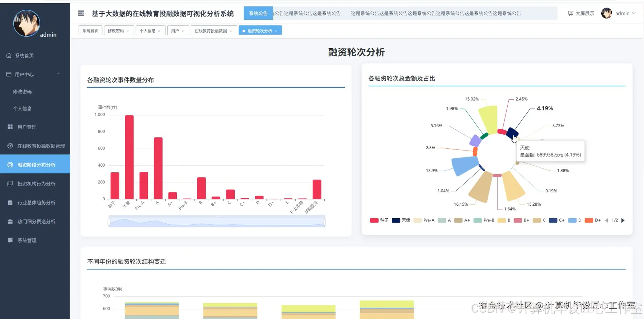Close the 个人信息 tab
The height and width of the screenshot is (319, 644).
[159, 31]
